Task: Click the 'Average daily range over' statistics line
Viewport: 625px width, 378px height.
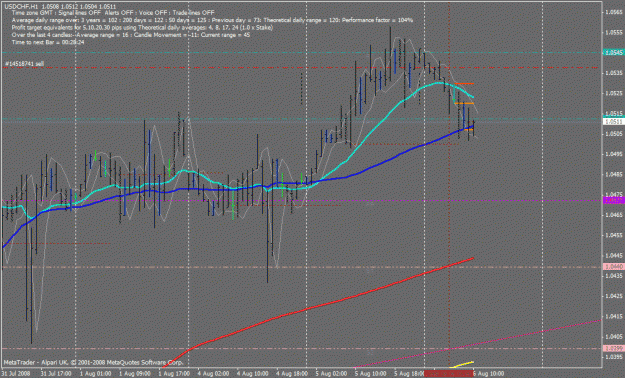Action: click(x=212, y=20)
